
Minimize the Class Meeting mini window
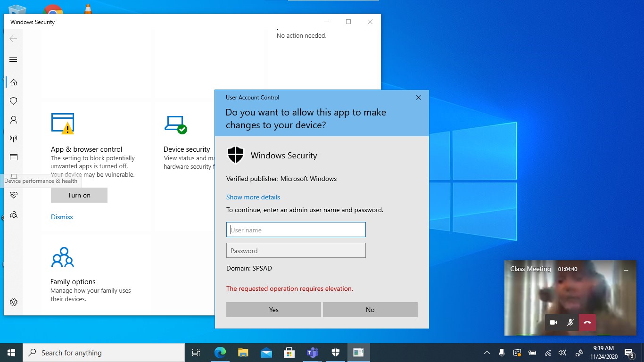point(626,270)
